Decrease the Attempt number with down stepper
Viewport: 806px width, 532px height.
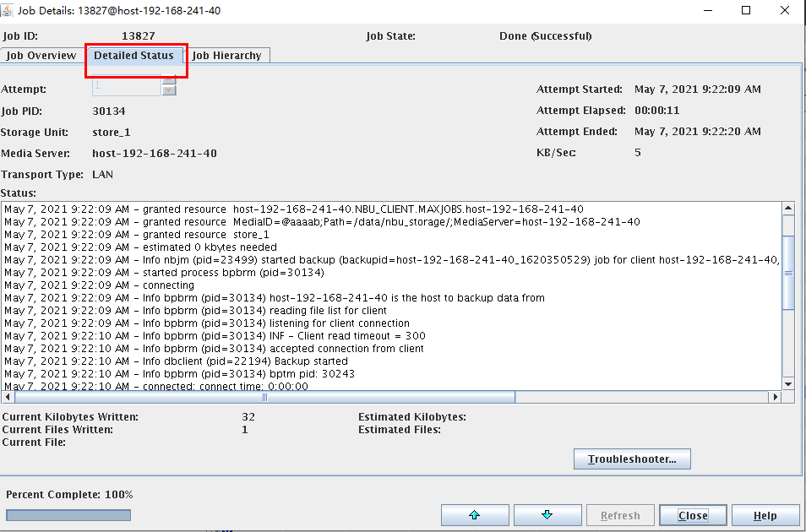pos(169,90)
